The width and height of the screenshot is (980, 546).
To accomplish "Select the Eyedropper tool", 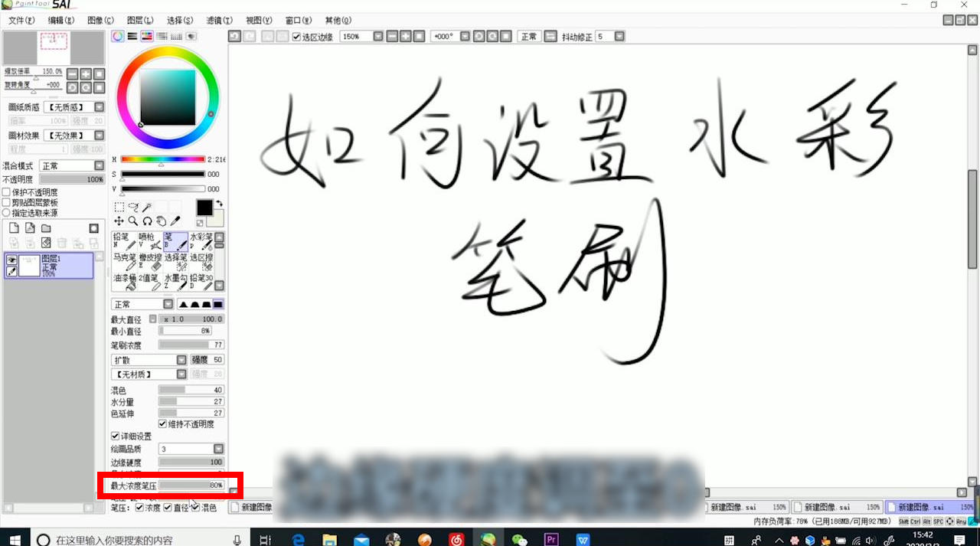I will [175, 221].
